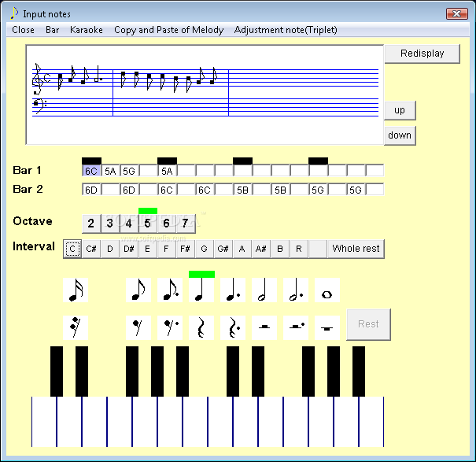
Task: Pick the R interval button
Action: (x=299, y=249)
